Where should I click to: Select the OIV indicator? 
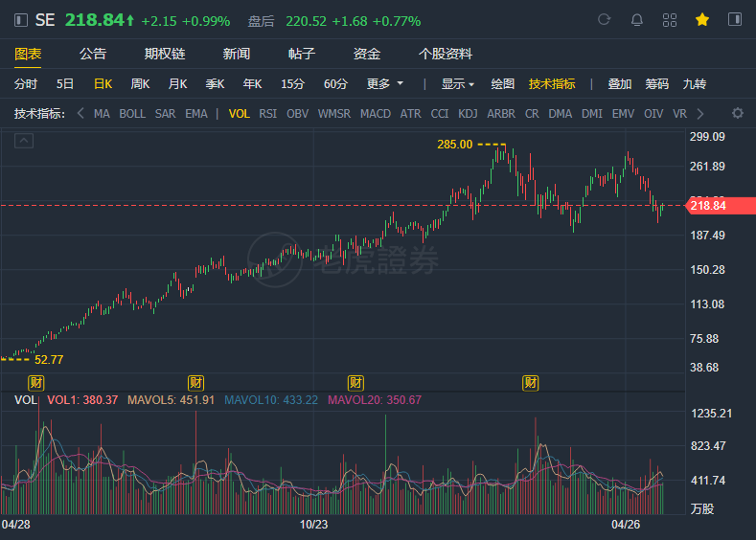tap(653, 114)
